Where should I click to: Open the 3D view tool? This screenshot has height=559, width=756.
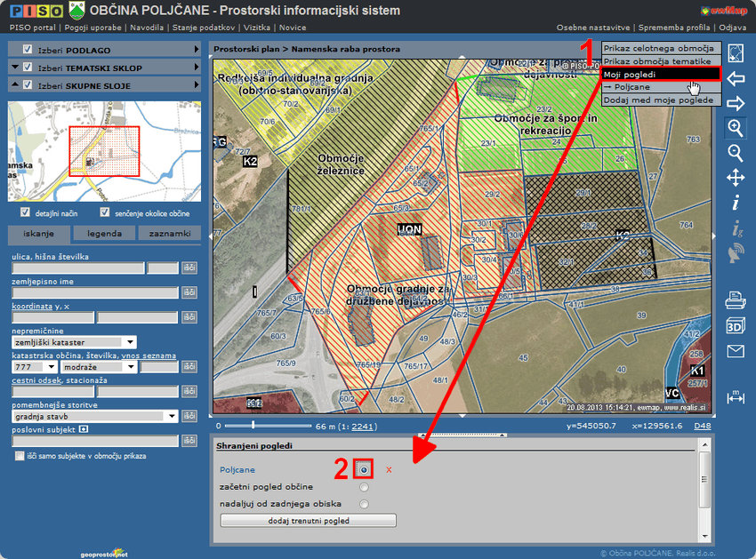point(736,325)
